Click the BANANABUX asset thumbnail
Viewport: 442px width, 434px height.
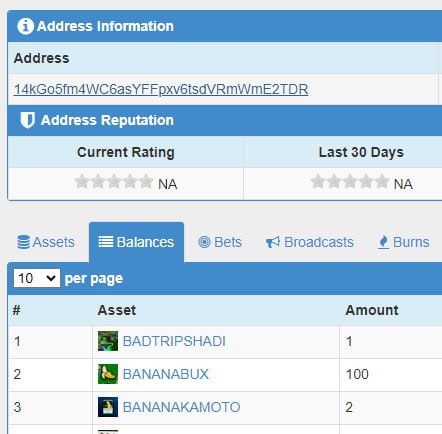tap(108, 374)
